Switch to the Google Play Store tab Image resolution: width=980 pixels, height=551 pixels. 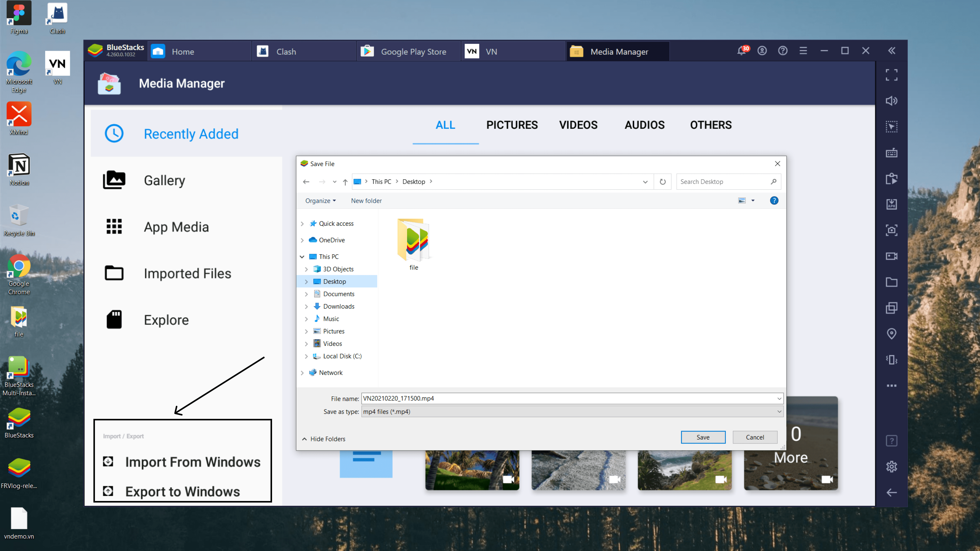(413, 51)
